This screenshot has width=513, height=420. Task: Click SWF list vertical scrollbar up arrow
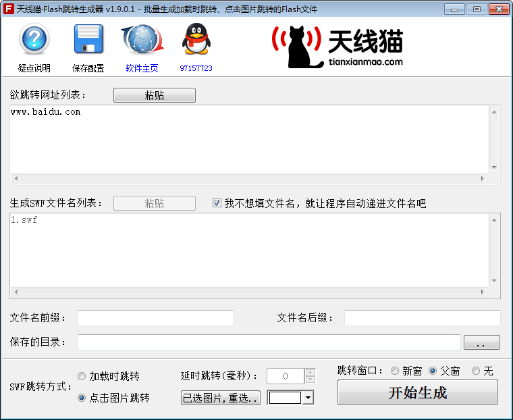(x=494, y=220)
